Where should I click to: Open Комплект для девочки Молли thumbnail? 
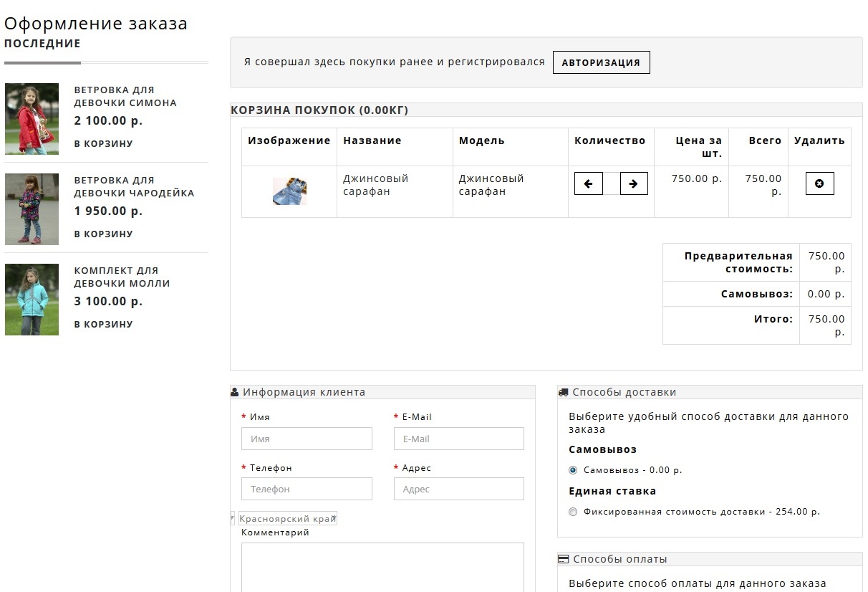32,299
